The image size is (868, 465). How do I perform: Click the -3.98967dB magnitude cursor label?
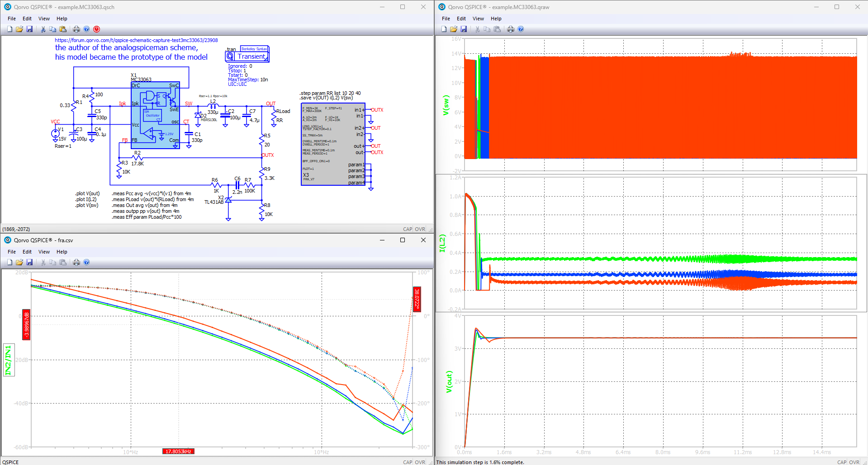(x=26, y=325)
